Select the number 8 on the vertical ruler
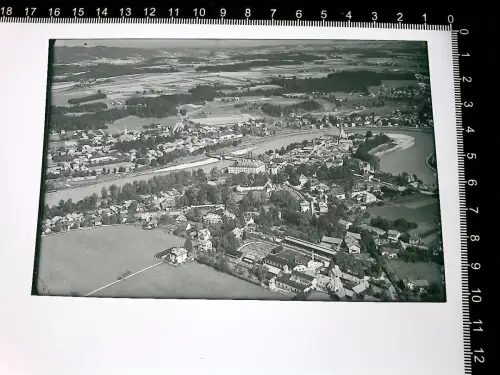 [475, 238]
